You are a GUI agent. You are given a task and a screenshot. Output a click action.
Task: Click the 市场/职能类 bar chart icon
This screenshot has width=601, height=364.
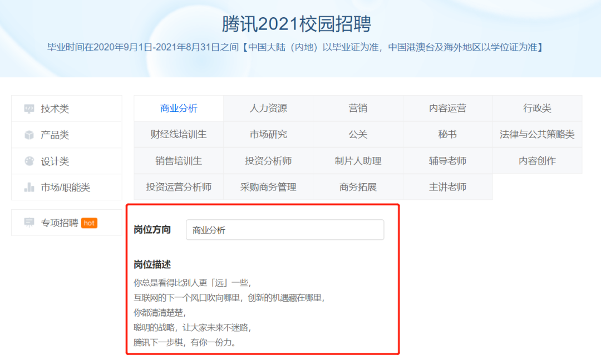29,188
